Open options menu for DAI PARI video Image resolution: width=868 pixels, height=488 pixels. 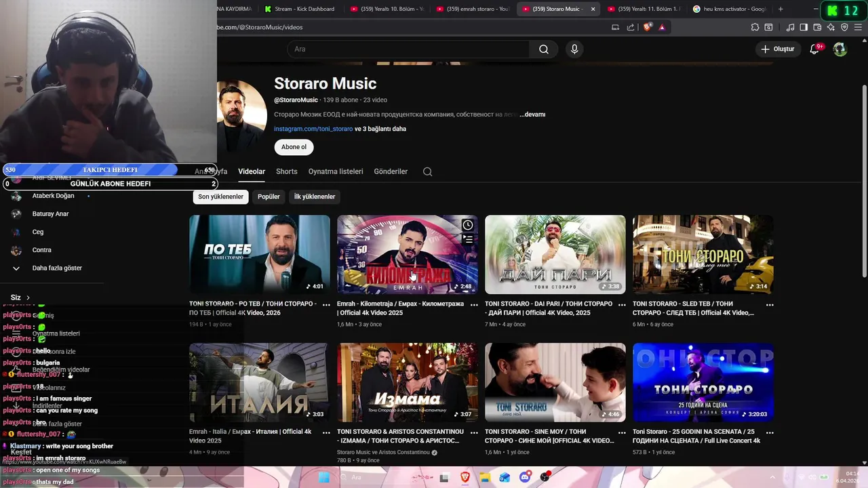pyautogui.click(x=622, y=305)
